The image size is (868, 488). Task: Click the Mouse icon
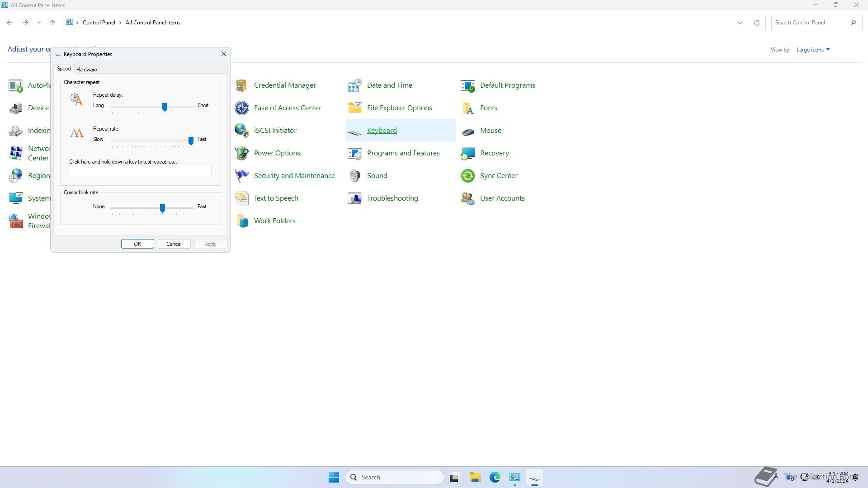coord(467,131)
